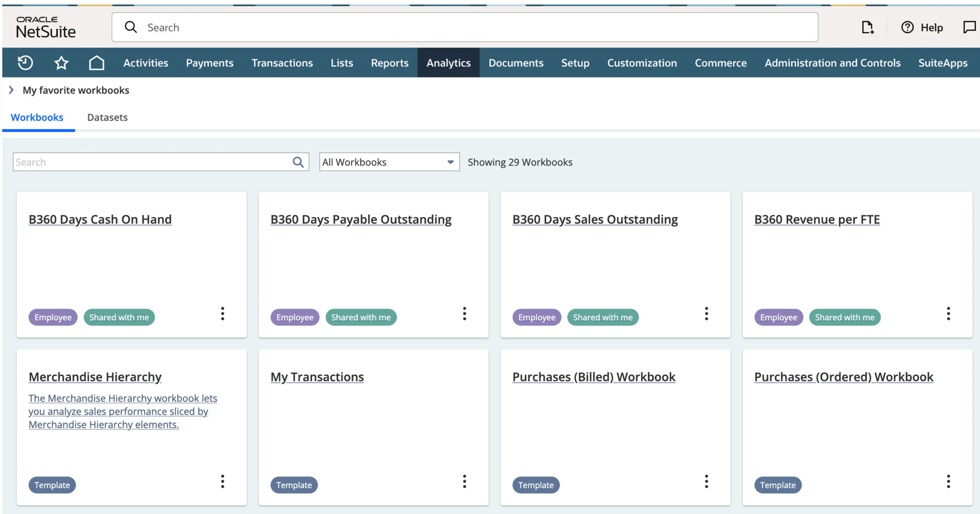Open the SuiteApps menu

[943, 63]
